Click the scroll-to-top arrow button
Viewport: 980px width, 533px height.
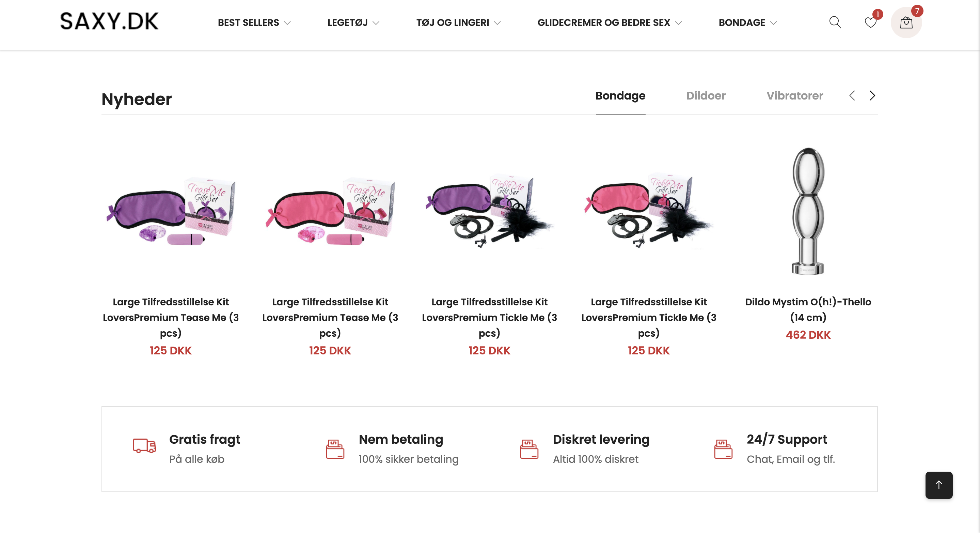938,485
